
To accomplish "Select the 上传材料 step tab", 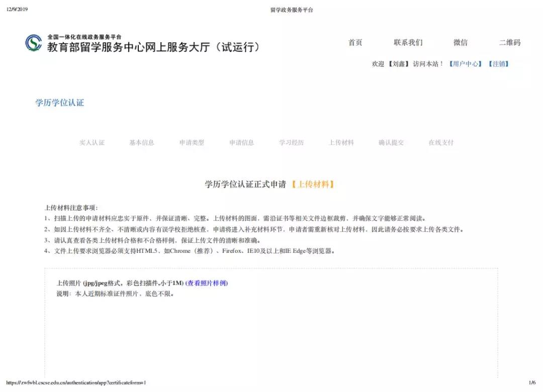I will coord(341,142).
